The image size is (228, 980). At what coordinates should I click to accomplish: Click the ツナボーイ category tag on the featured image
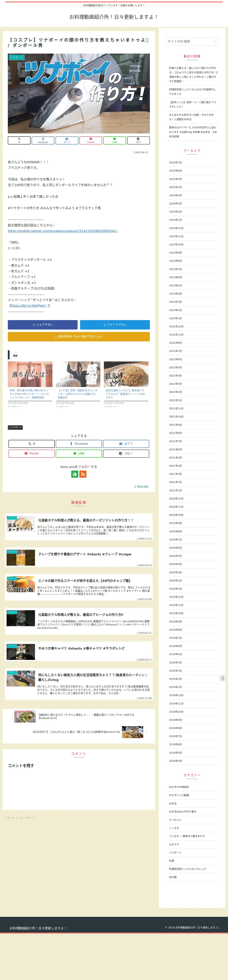(x=17, y=57)
